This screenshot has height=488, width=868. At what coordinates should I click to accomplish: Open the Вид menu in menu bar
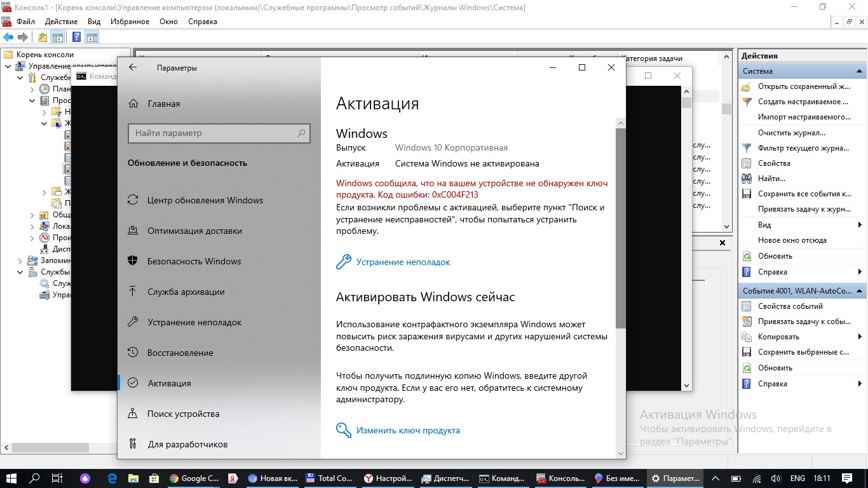click(94, 22)
